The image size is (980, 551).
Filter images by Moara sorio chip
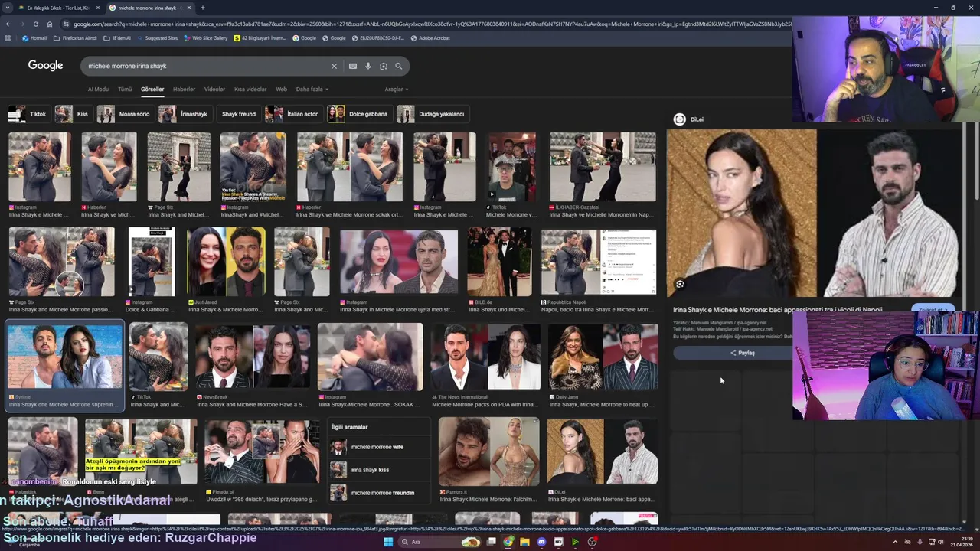pos(125,114)
